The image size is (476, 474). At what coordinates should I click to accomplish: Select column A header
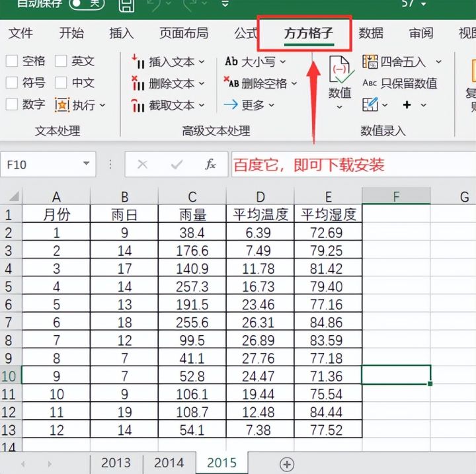[x=56, y=196]
